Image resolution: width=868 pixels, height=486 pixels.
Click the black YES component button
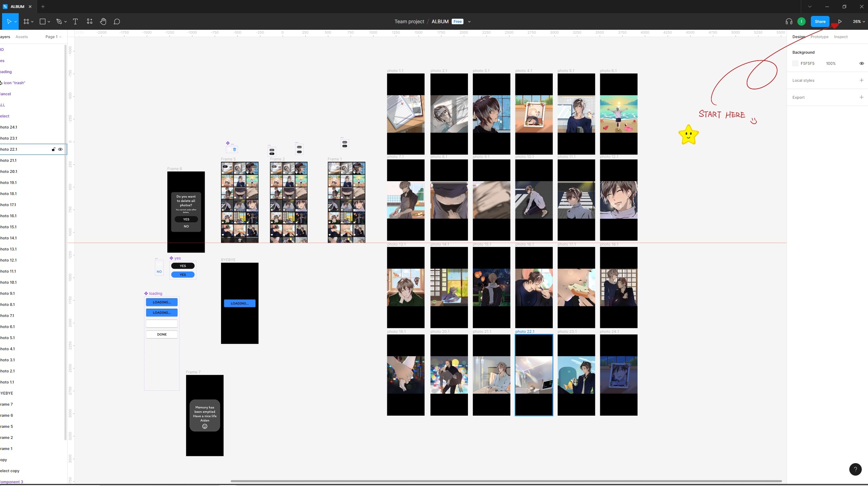tap(183, 266)
